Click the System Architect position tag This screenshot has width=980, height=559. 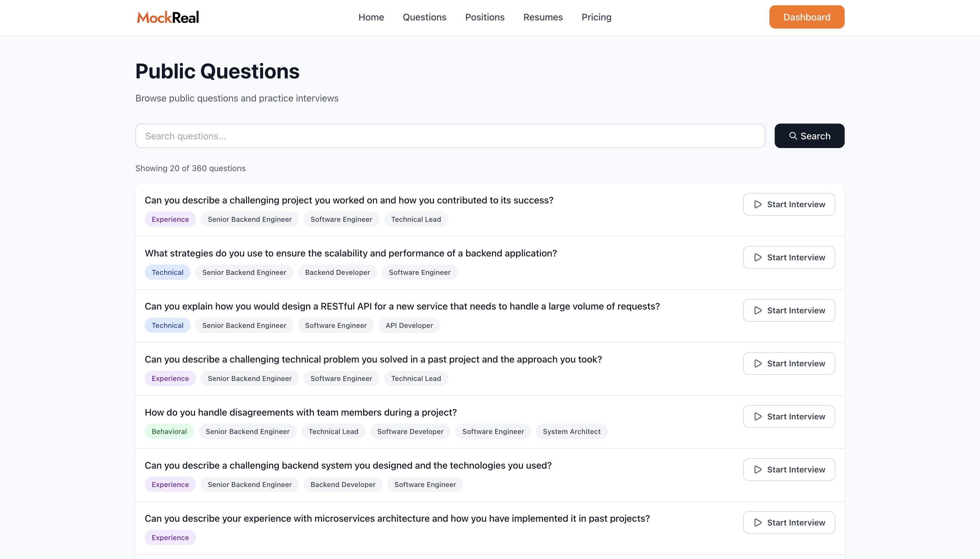571,431
